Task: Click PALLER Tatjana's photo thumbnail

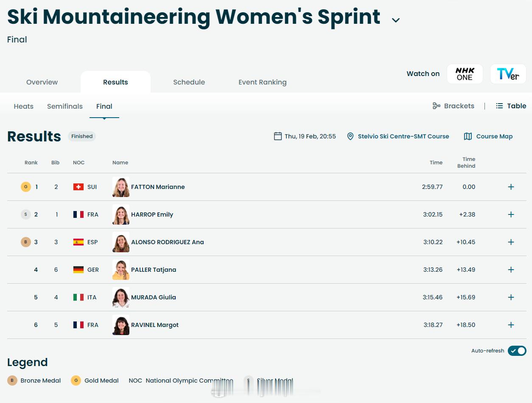Action: coord(121,270)
